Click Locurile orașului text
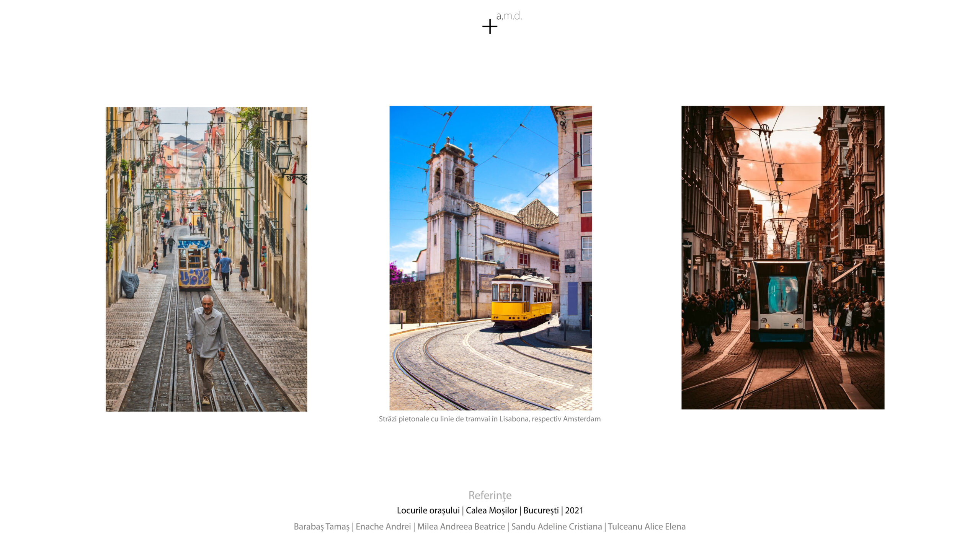The width and height of the screenshot is (980, 551). 428,510
